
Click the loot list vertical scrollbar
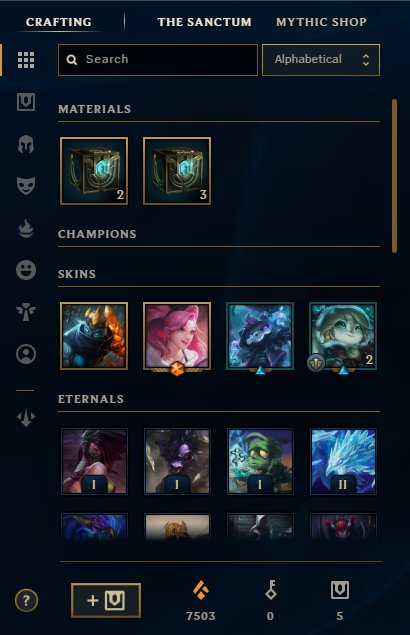click(394, 176)
